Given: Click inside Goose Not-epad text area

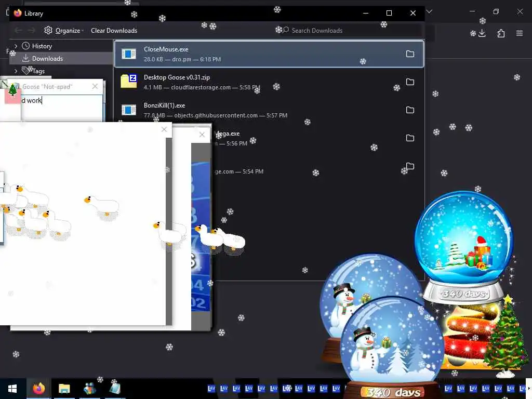Looking at the screenshot, I should pos(61,107).
